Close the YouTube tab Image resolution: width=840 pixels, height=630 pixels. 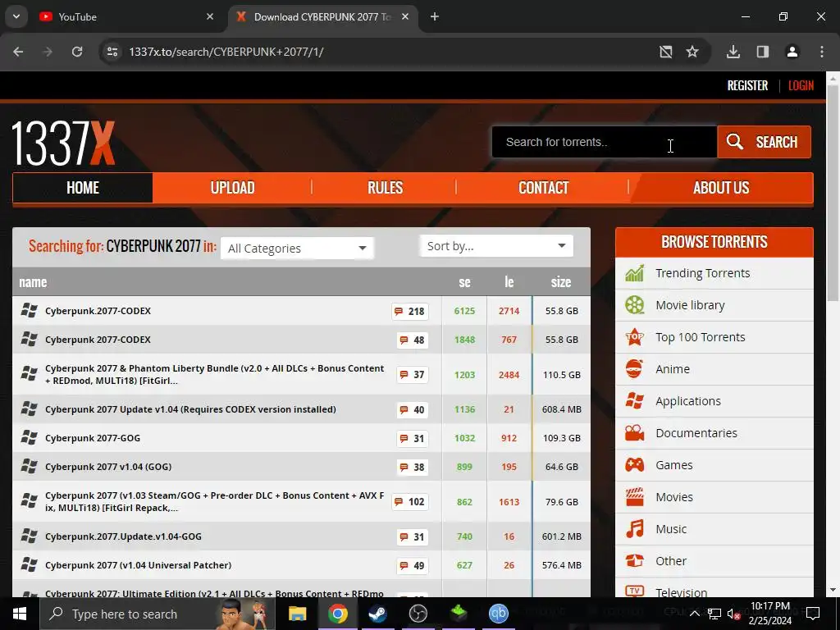click(210, 16)
